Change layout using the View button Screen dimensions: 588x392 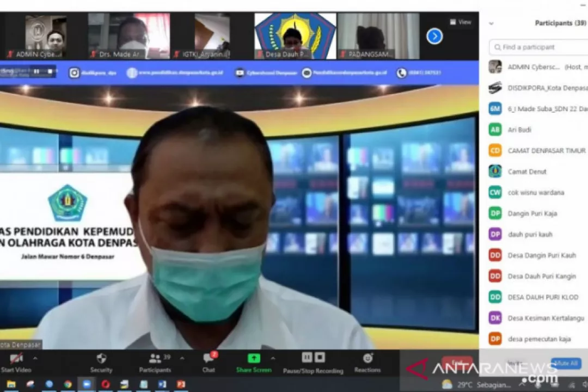pos(461,22)
